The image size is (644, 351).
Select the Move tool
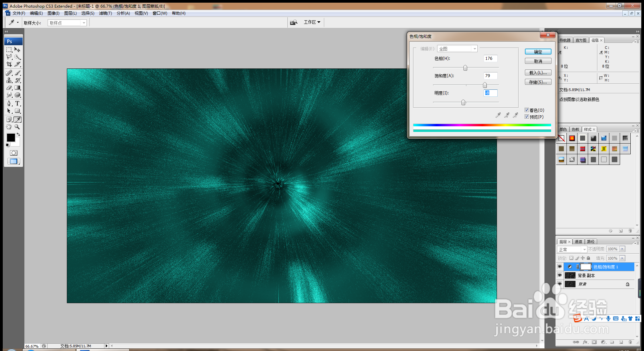(x=18, y=50)
